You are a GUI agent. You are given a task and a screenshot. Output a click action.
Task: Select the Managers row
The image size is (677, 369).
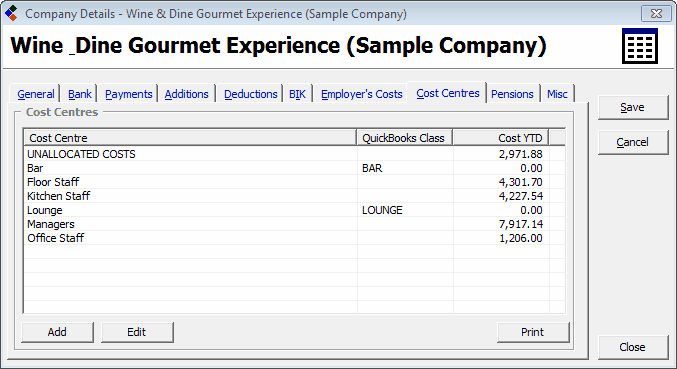coord(294,224)
